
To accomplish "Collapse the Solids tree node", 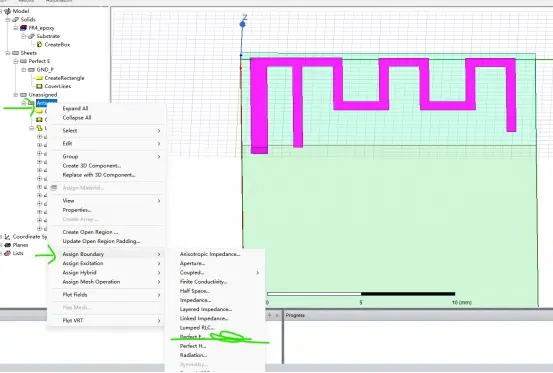I will 8,19.
